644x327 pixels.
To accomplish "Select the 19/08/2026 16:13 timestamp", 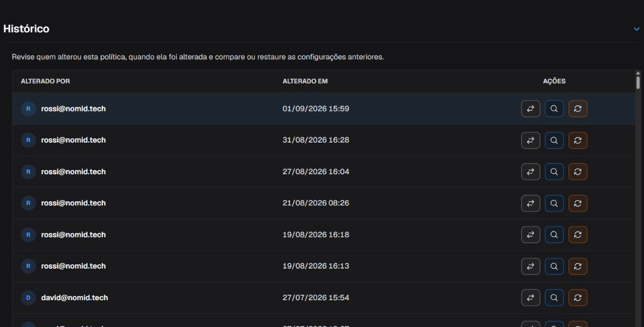I will click(316, 266).
